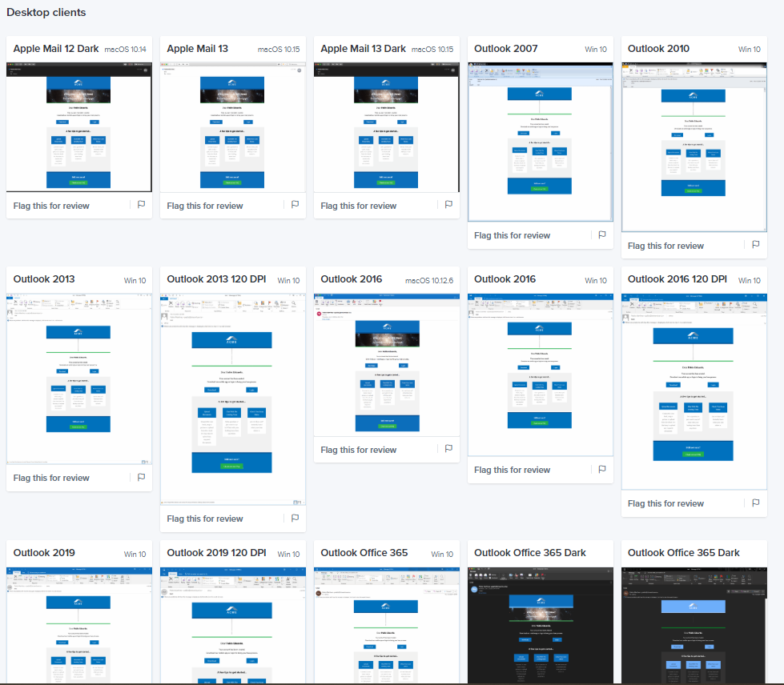Open the Outlook 2019 preview thumbnail
The width and height of the screenshot is (784, 685).
point(78,632)
